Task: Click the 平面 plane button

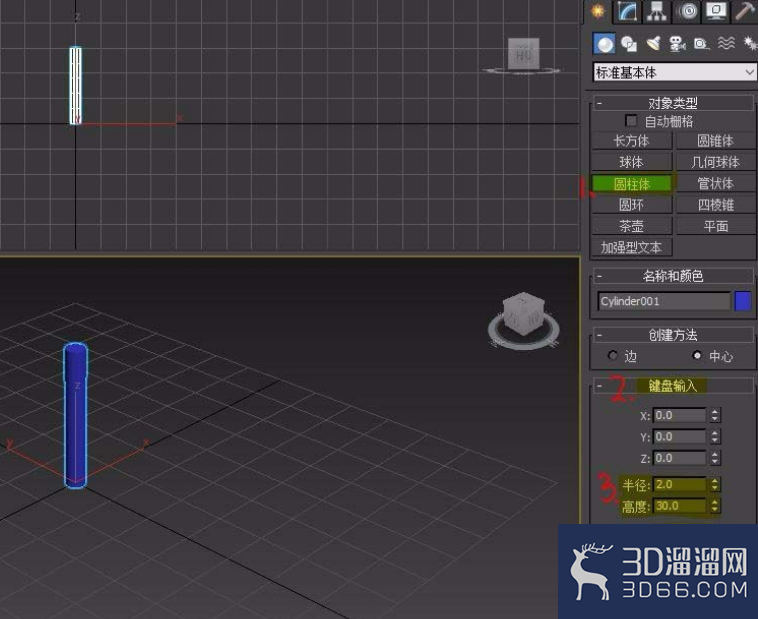Action: (x=716, y=226)
